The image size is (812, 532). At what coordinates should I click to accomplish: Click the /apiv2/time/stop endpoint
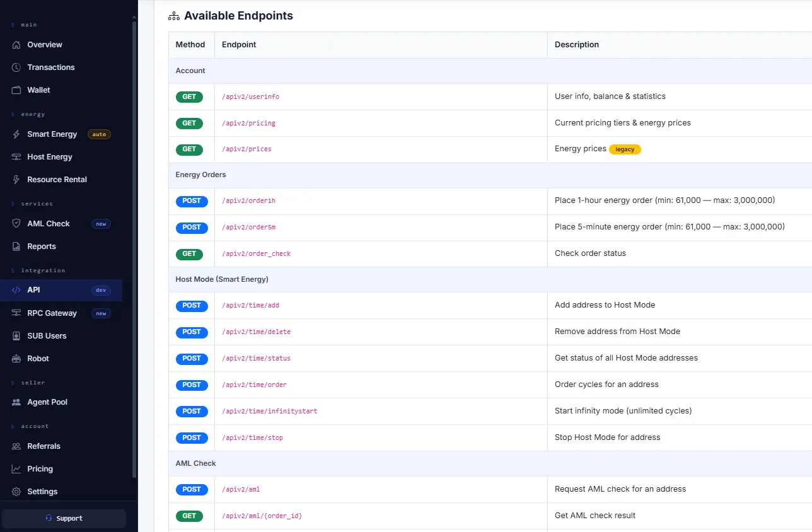[252, 438]
